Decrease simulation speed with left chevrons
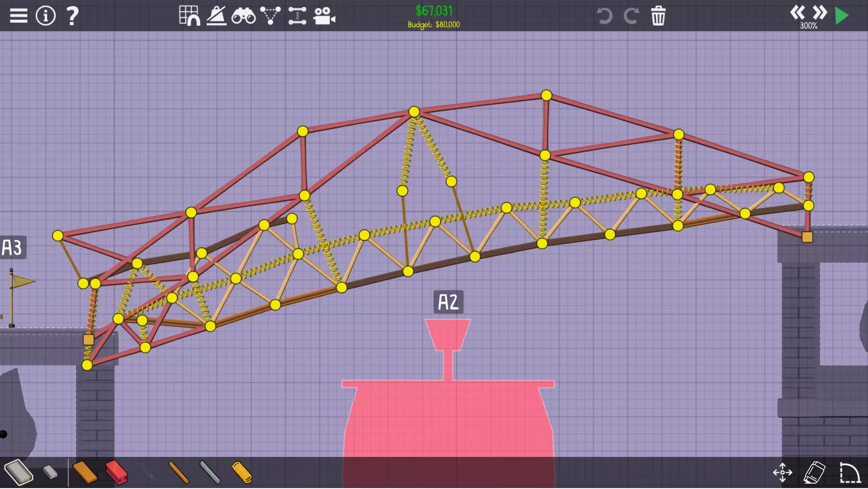The image size is (868, 489). (797, 12)
